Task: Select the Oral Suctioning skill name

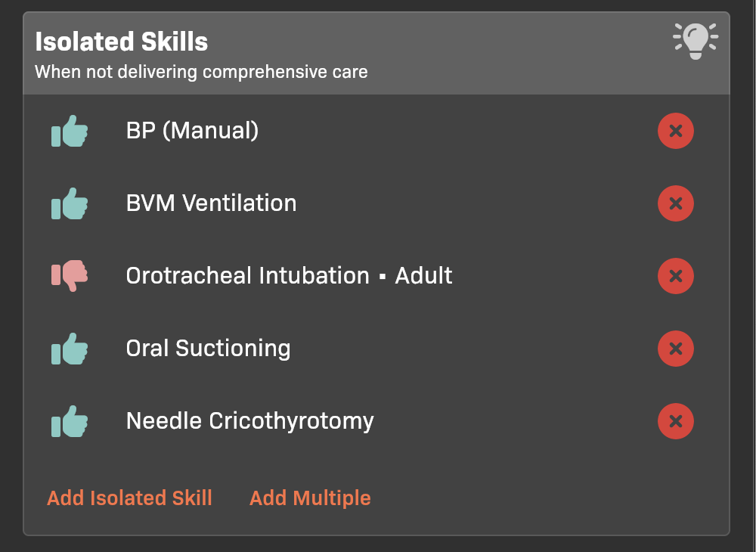Action: [x=208, y=349]
